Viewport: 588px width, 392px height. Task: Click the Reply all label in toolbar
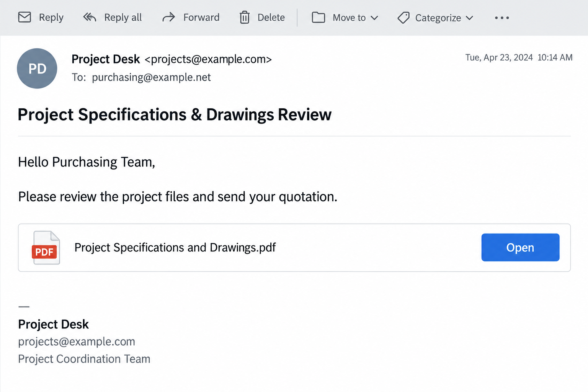[x=123, y=18]
